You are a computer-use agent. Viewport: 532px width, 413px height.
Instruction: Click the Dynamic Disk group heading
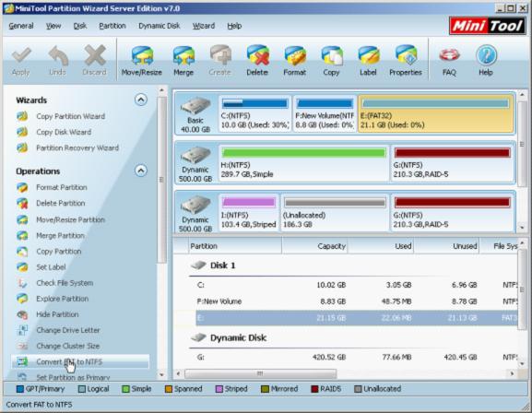(238, 338)
